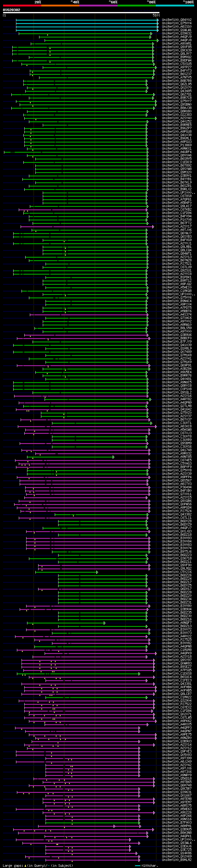Select label UniRef100_A8IKC8
The width and height of the screenshot is (197, 868).
click(x=176, y=426)
